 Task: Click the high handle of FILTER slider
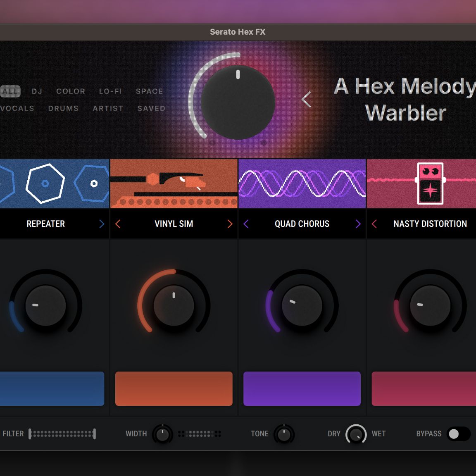click(x=94, y=434)
